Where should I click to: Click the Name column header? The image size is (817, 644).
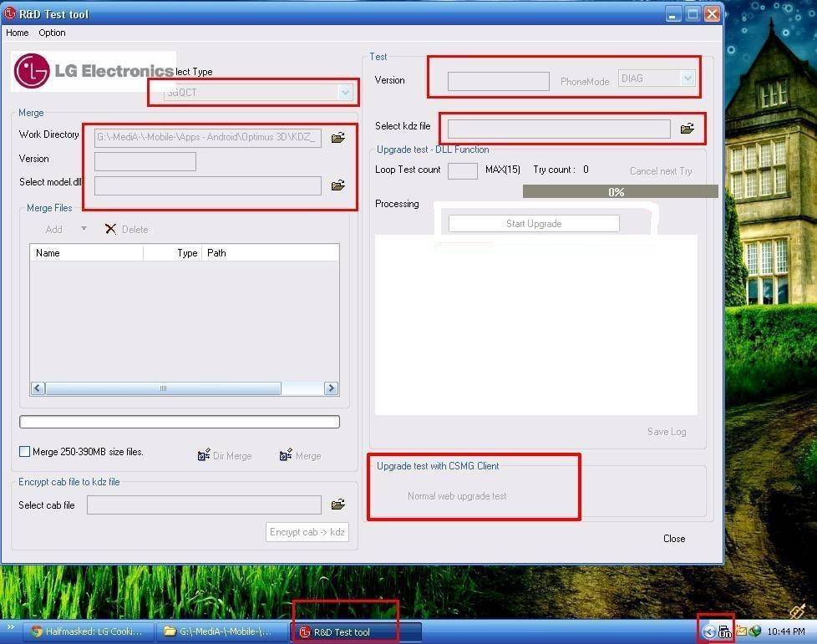87,253
